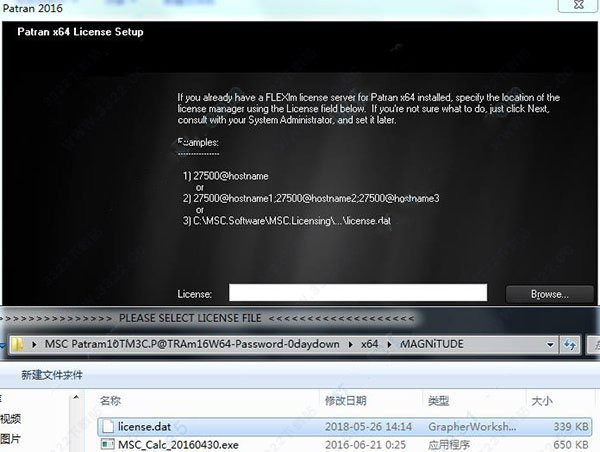
Task: Expand the arrow before the x64 breadcrumb
Action: pos(351,344)
